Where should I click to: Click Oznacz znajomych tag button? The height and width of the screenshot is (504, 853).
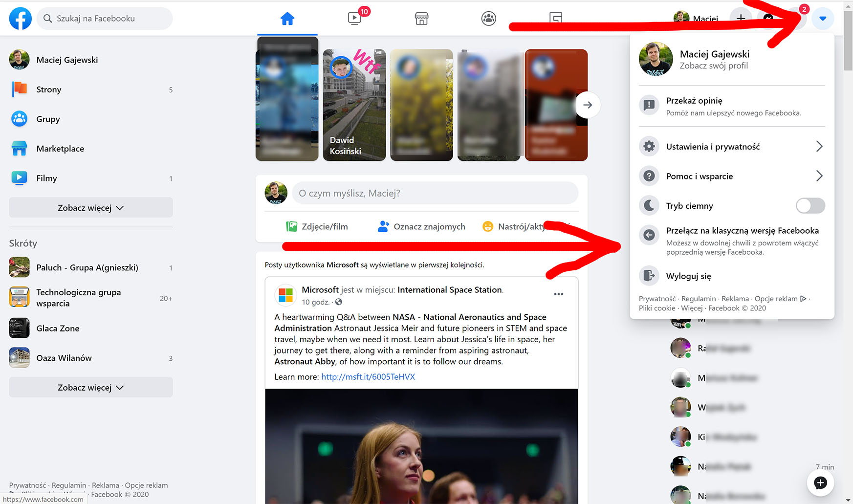[421, 226]
